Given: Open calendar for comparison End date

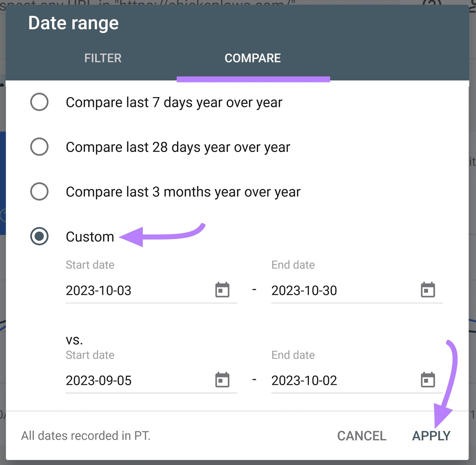Looking at the screenshot, I should click(x=428, y=380).
